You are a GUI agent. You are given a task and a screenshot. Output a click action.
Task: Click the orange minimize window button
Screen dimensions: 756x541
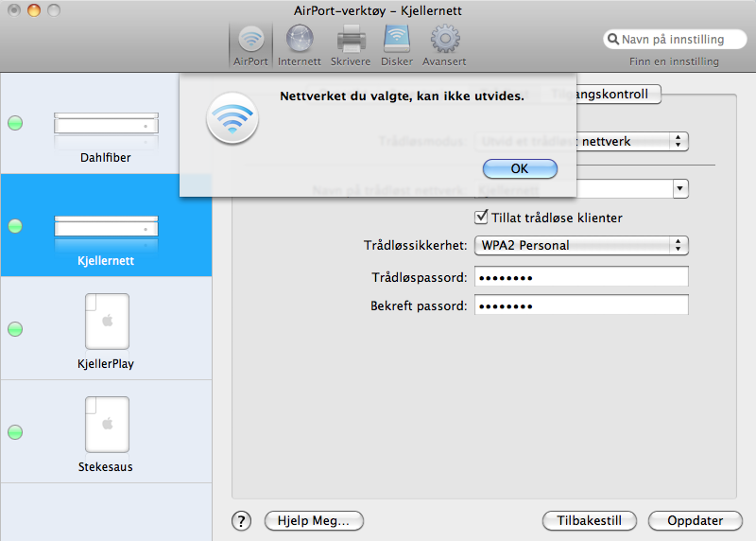(x=34, y=10)
